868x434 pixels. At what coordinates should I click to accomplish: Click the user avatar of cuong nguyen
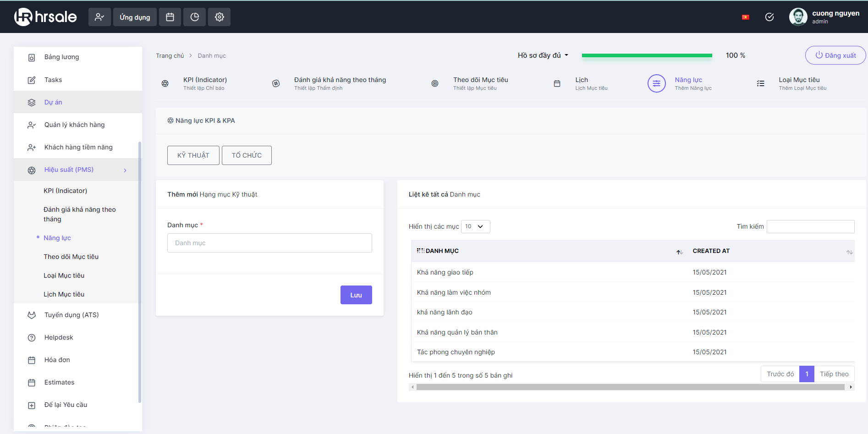798,17
